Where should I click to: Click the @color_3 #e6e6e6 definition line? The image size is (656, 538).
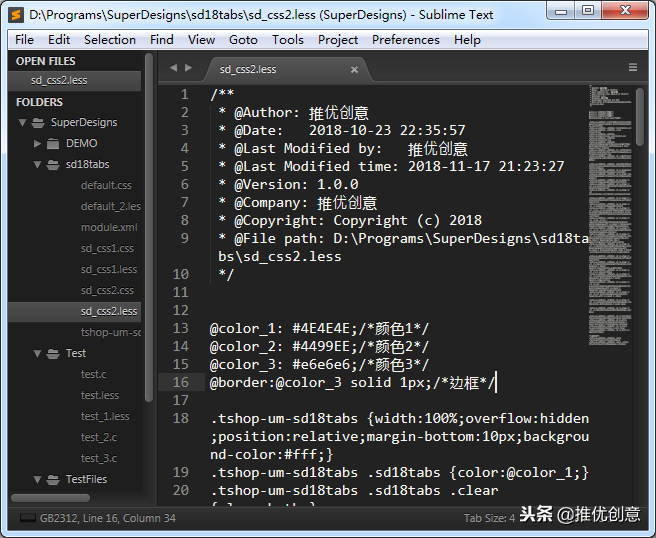pyautogui.click(x=319, y=364)
